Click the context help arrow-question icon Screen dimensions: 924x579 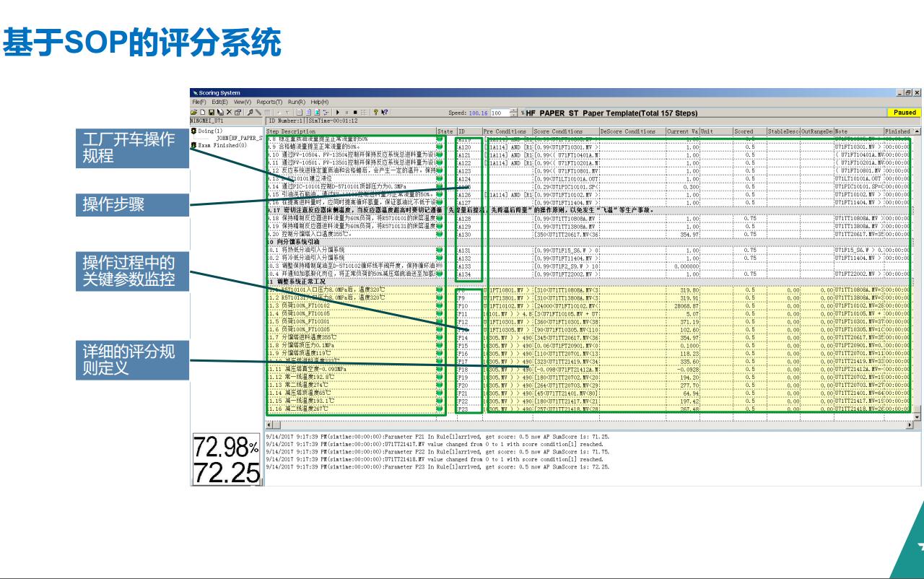click(x=385, y=113)
